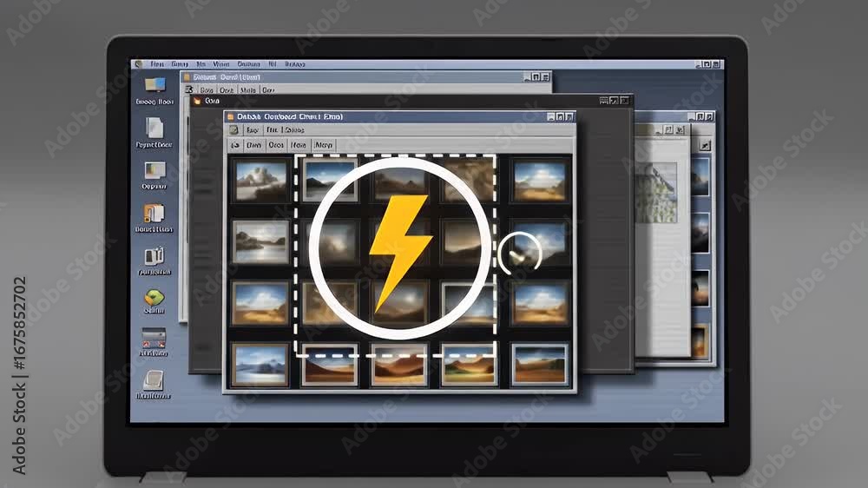
Task: Click the orange icon on the dark window title bar
Action: [x=197, y=101]
